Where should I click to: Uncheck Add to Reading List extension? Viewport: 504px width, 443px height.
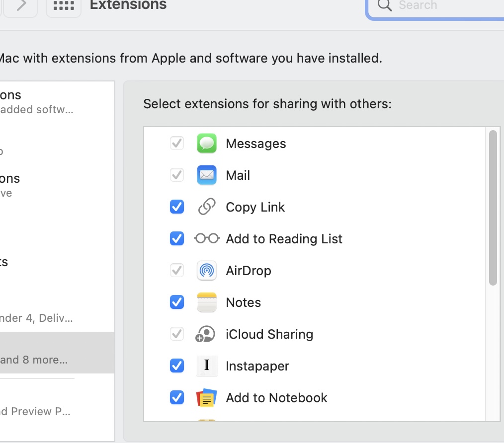[177, 238]
